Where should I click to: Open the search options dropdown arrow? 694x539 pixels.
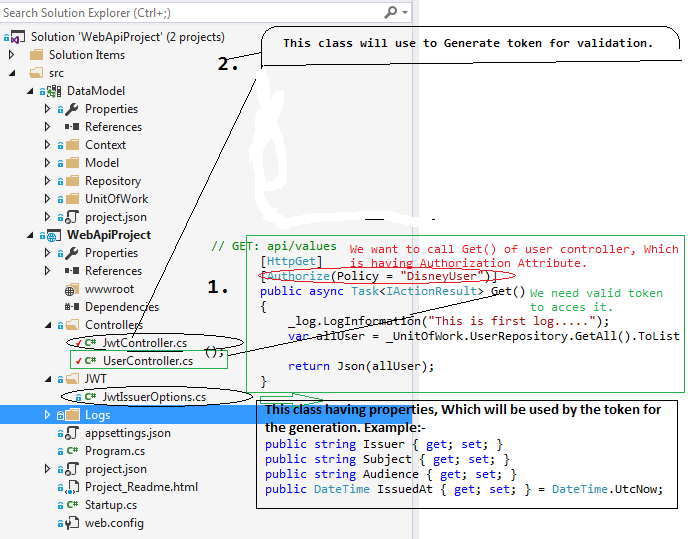pyautogui.click(x=405, y=12)
